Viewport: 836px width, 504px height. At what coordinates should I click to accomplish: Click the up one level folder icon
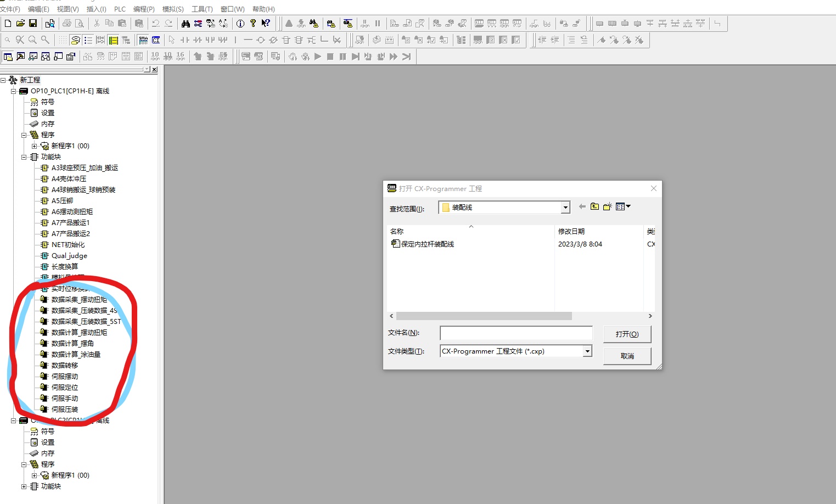(x=594, y=207)
